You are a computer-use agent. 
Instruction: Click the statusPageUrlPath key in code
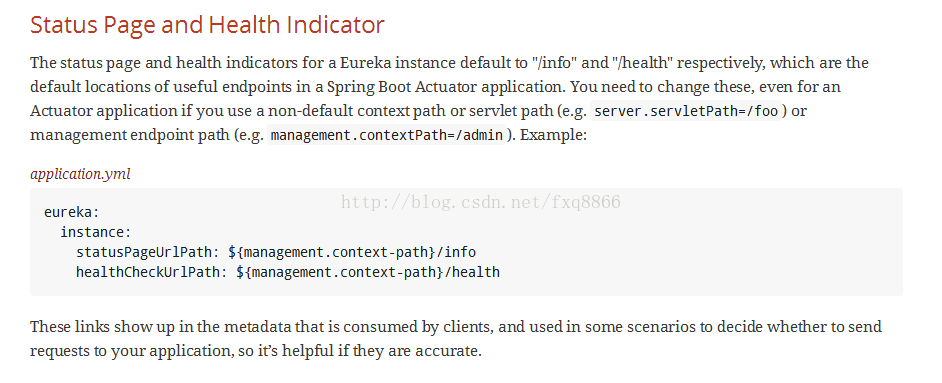[148, 252]
